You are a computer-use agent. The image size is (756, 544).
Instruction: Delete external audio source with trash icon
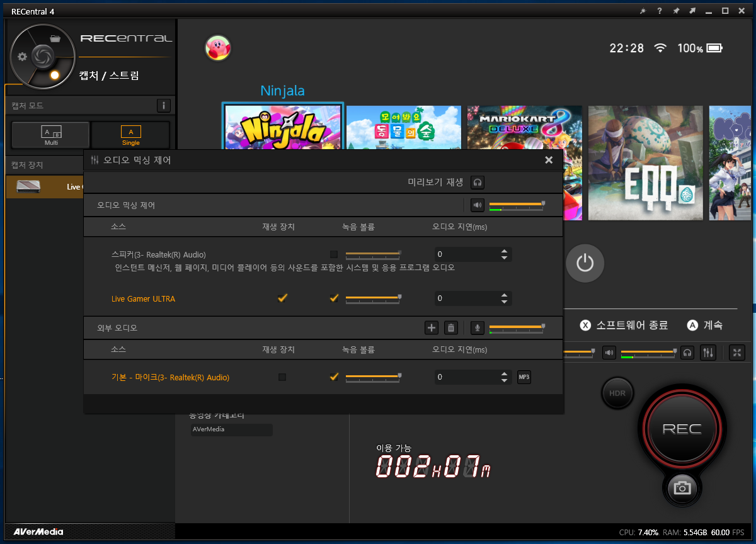(451, 327)
